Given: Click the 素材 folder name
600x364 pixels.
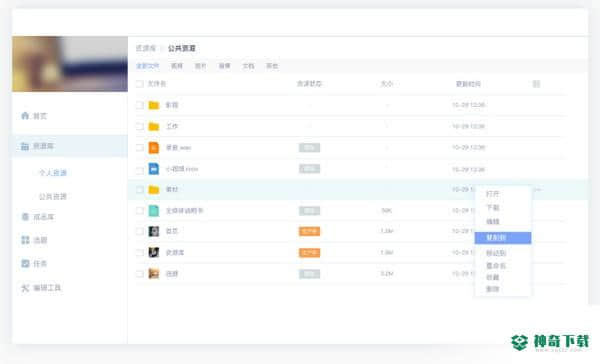Looking at the screenshot, I should point(172,189).
